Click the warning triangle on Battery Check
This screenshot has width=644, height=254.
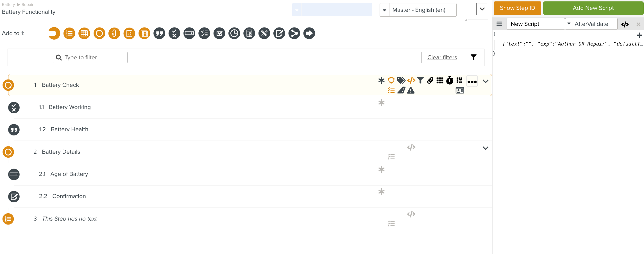(x=411, y=90)
